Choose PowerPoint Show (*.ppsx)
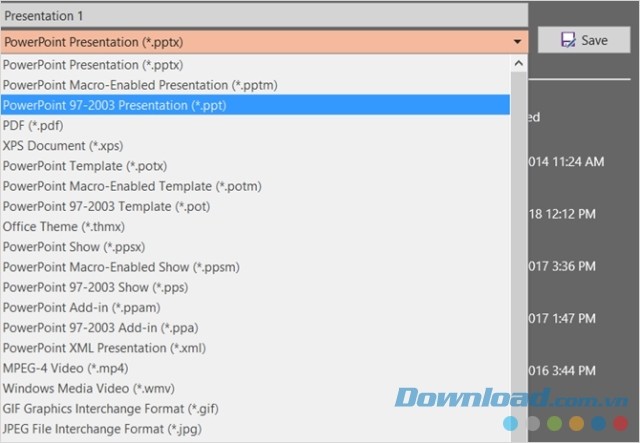This screenshot has width=640, height=443. [256, 247]
